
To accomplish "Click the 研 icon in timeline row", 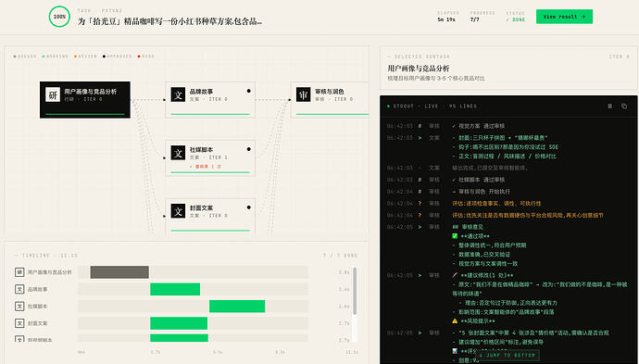I will click(19, 272).
